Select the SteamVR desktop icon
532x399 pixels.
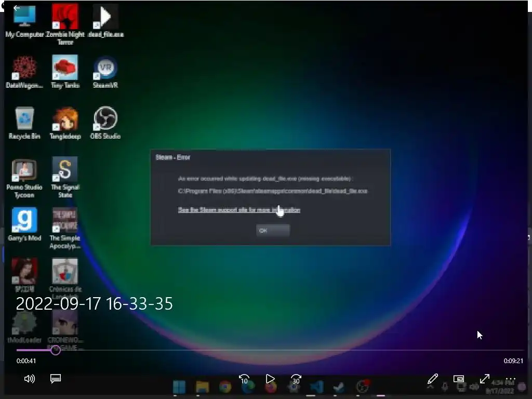click(x=105, y=72)
